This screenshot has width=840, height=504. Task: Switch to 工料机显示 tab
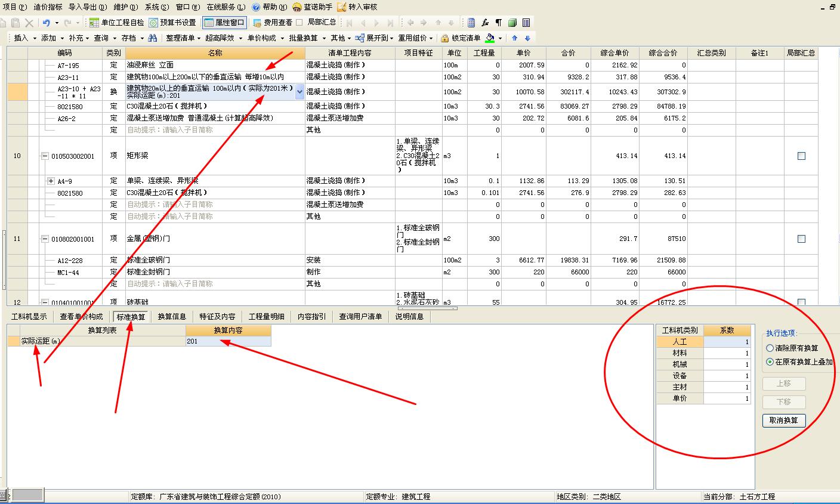[29, 317]
